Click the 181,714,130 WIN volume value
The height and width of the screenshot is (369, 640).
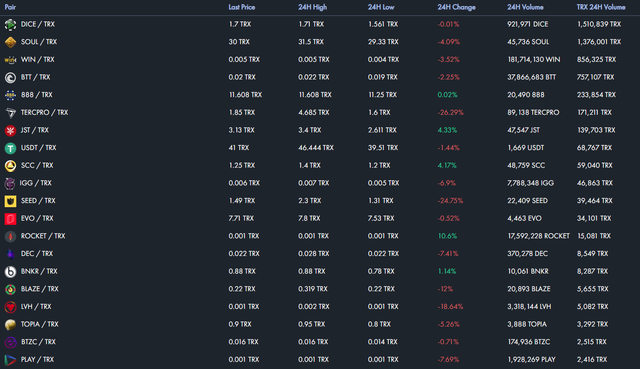pos(533,59)
